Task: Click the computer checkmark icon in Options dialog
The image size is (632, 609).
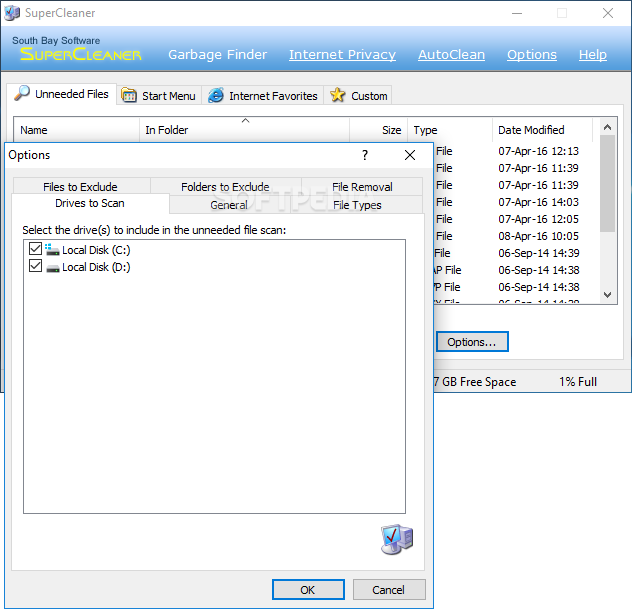Action: (397, 539)
